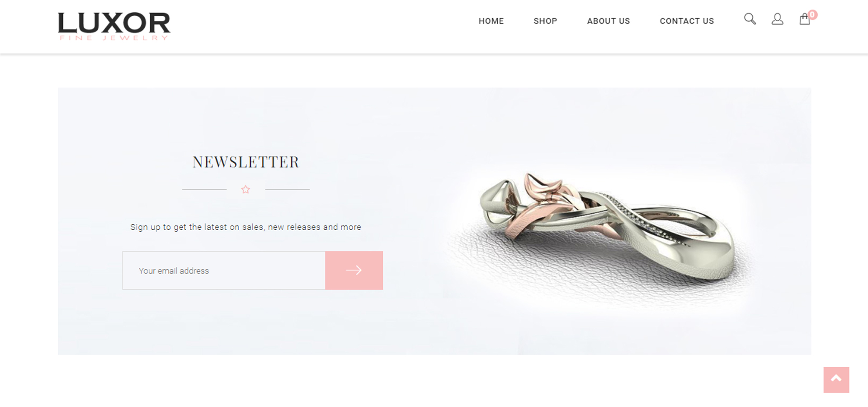This screenshot has height=407, width=868.
Task: Jump to top with pink arrow button
Action: click(x=836, y=380)
